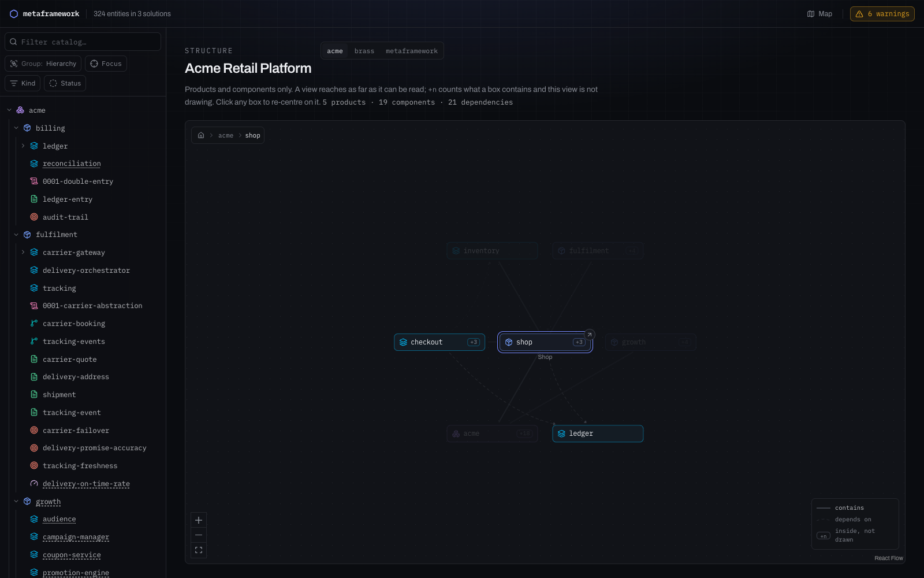Click shop in the breadcrumb
This screenshot has height=578, width=924.
(253, 135)
